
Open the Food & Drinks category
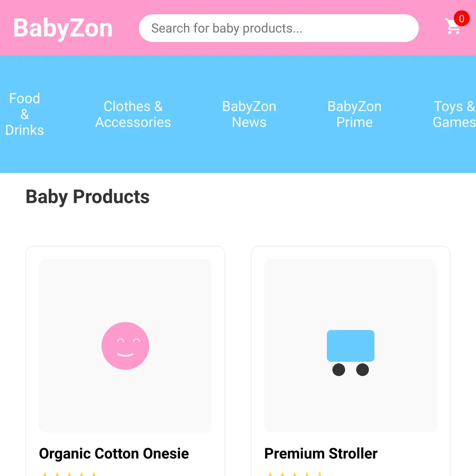click(x=25, y=114)
